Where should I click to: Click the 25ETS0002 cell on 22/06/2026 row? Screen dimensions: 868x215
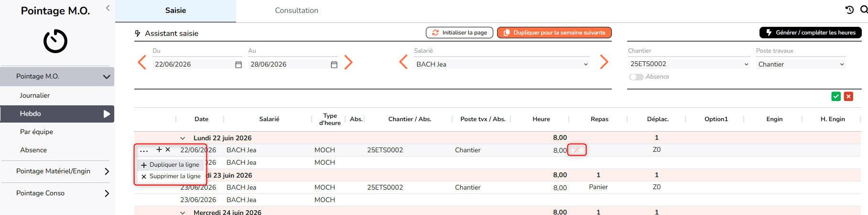click(385, 150)
